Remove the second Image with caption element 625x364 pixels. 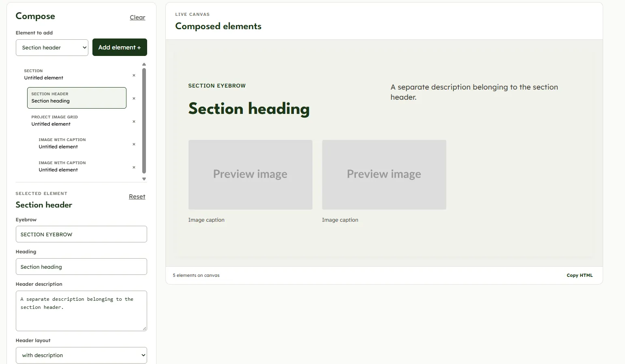click(134, 167)
